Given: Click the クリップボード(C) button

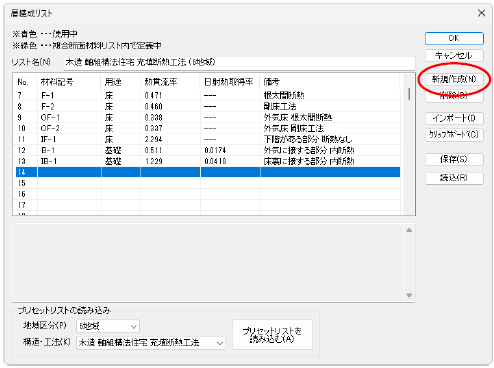Looking at the screenshot, I should click(x=454, y=134).
